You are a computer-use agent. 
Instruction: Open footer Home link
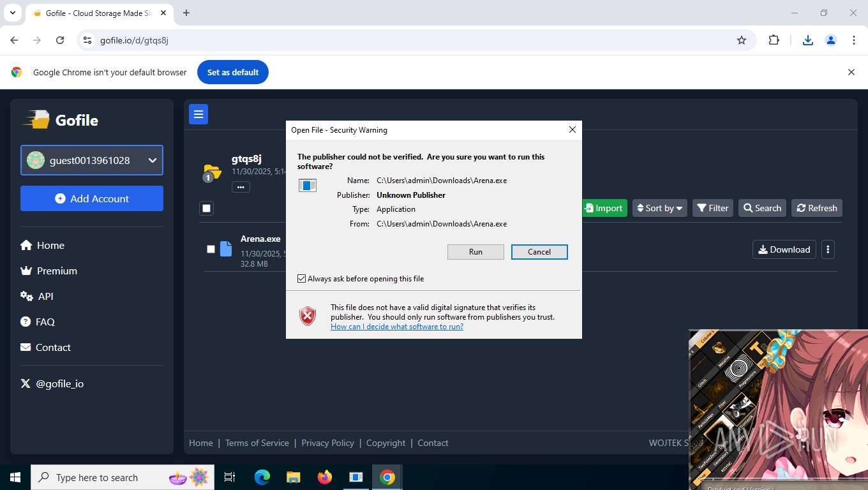201,443
